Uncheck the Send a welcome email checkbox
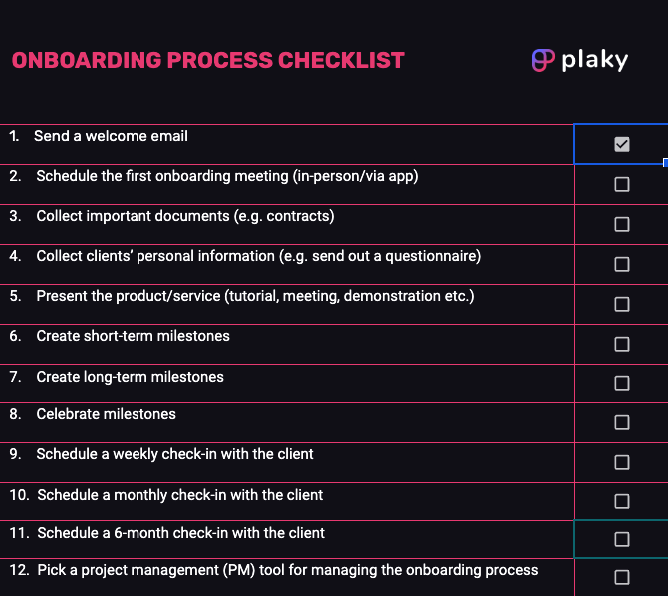The image size is (668, 596). (x=622, y=144)
